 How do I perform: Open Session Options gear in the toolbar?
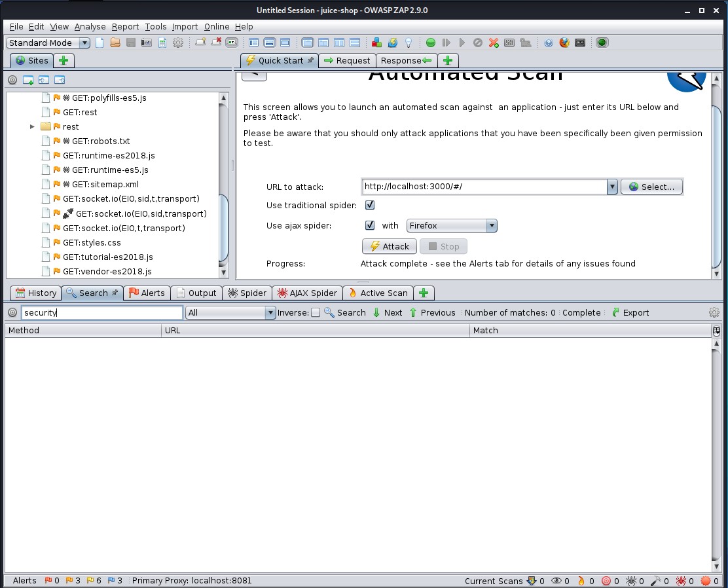(x=178, y=43)
